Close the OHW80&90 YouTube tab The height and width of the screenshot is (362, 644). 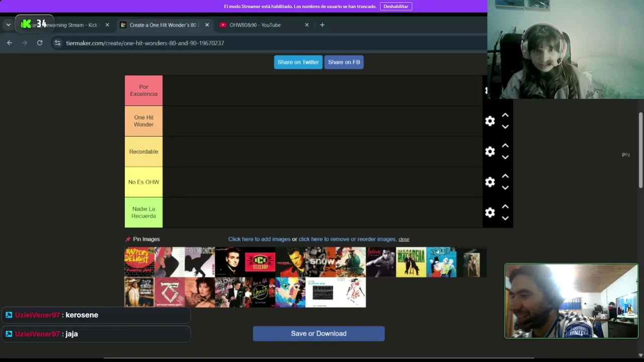[307, 25]
